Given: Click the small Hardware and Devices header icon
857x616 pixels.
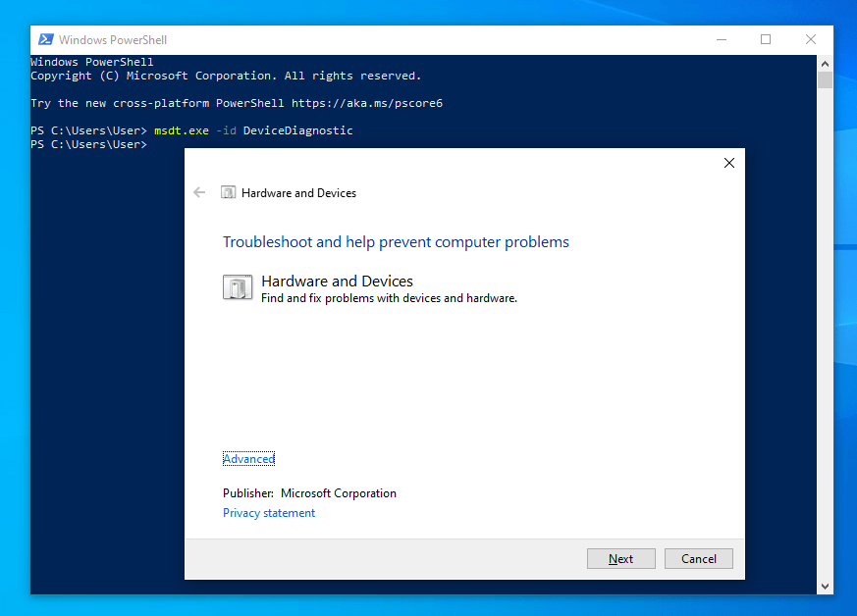Looking at the screenshot, I should pyautogui.click(x=229, y=193).
